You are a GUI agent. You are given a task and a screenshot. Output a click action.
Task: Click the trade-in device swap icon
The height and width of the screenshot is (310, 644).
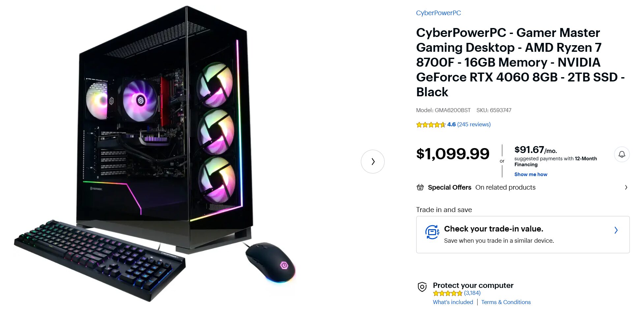[432, 232]
